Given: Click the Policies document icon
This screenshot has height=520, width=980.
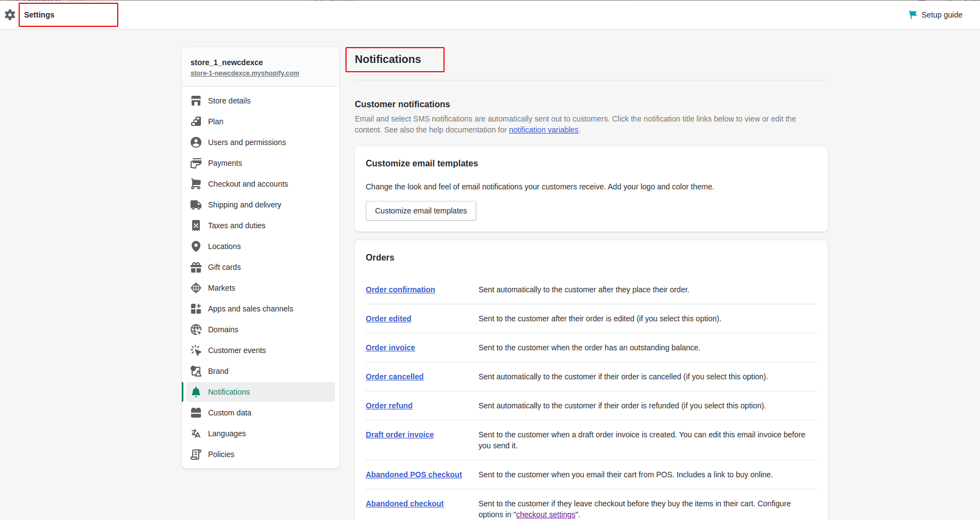Looking at the screenshot, I should click(196, 454).
